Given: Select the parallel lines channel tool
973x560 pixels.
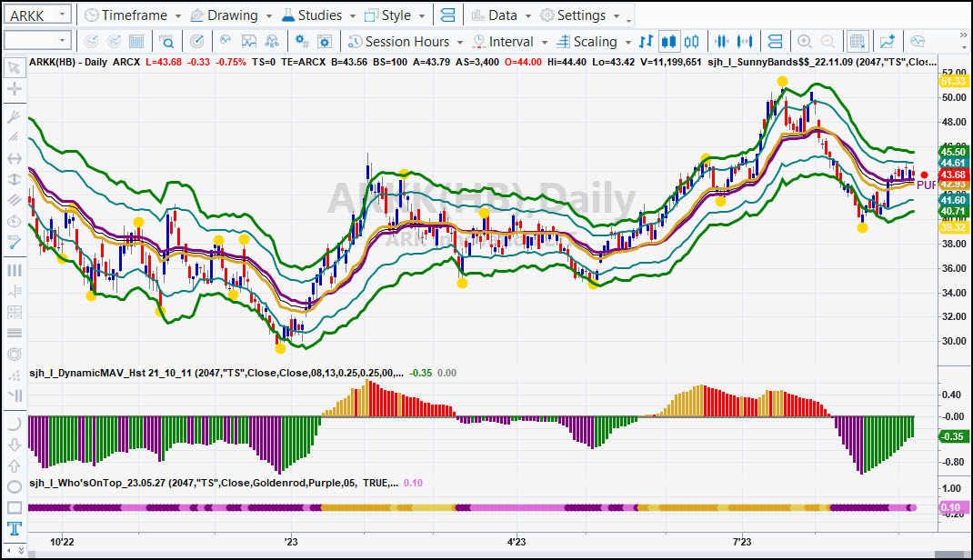Looking at the screenshot, I should 14,200.
